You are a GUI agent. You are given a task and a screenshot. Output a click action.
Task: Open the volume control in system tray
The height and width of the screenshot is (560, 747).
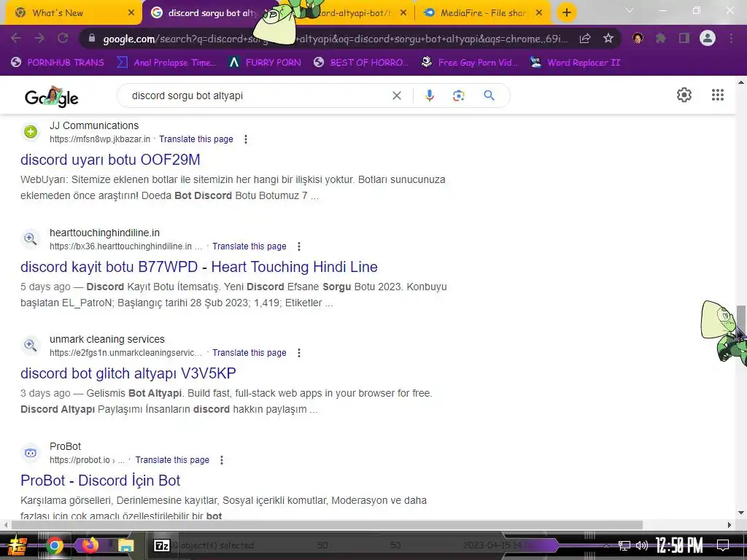coord(642,545)
